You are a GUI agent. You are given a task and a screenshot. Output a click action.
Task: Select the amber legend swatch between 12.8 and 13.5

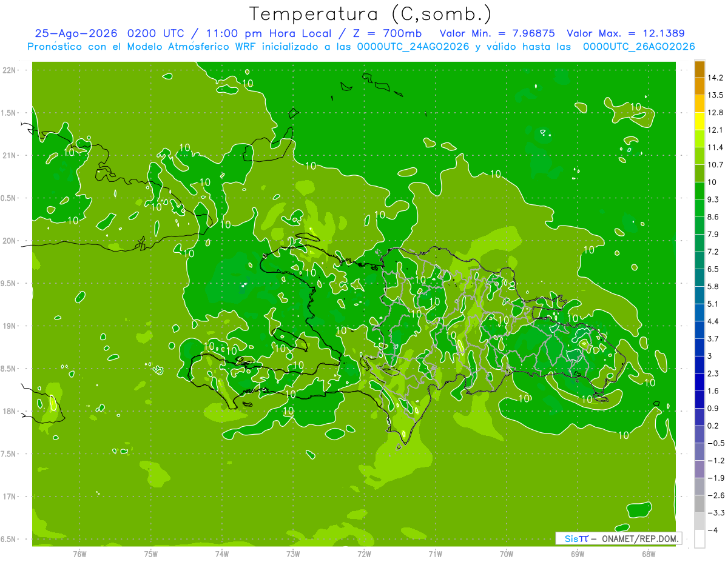pyautogui.click(x=699, y=104)
